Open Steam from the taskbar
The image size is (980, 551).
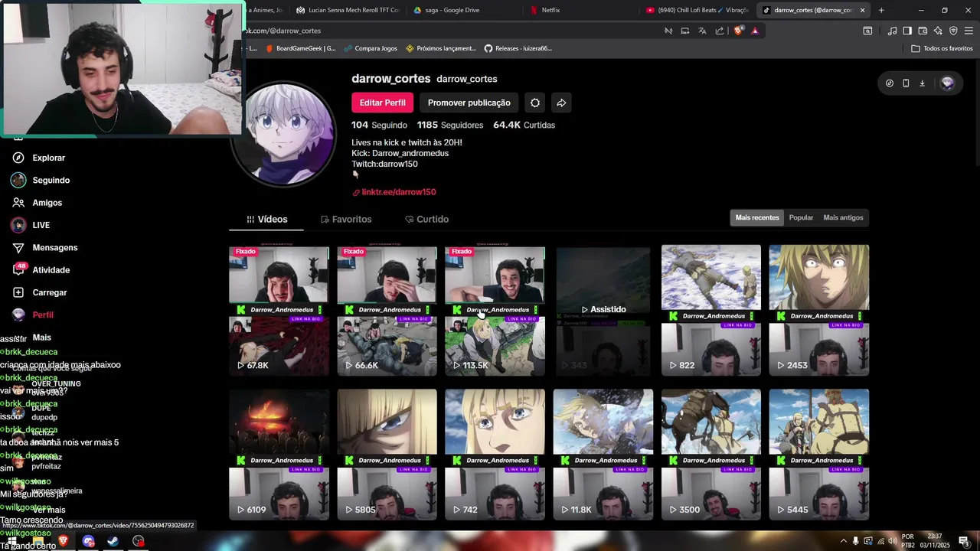tap(113, 541)
